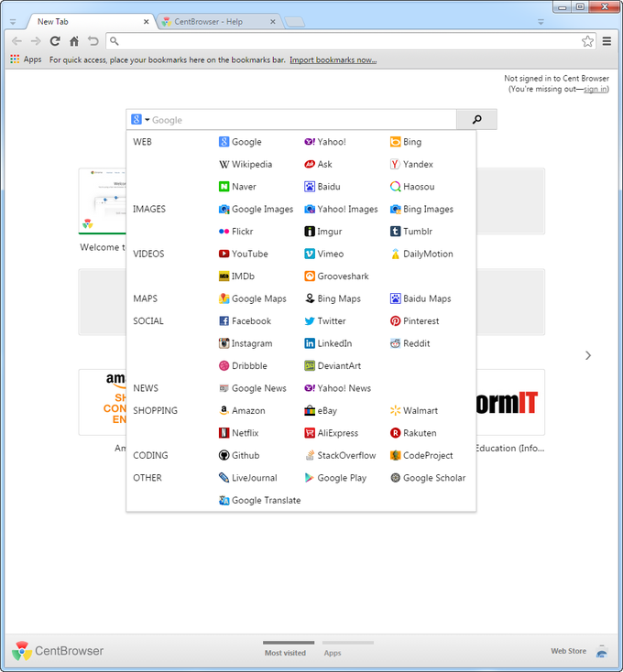Select Naver search engine
This screenshot has height=672, width=623.
coord(237,187)
